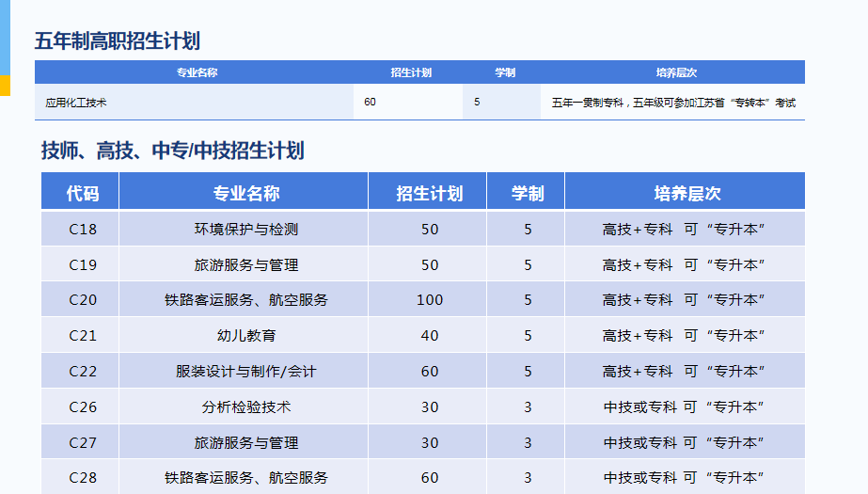868x494 pixels.
Task: Click the 幼儿教育 major name
Action: pos(246,335)
